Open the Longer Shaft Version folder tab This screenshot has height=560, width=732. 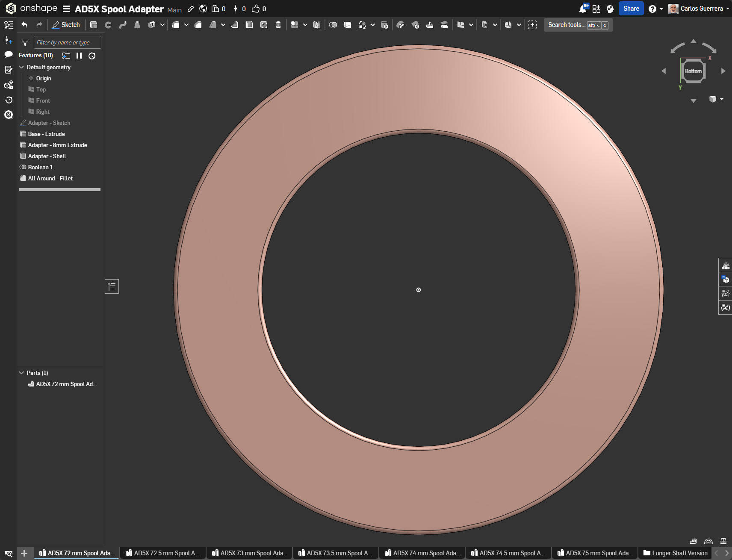point(675,553)
